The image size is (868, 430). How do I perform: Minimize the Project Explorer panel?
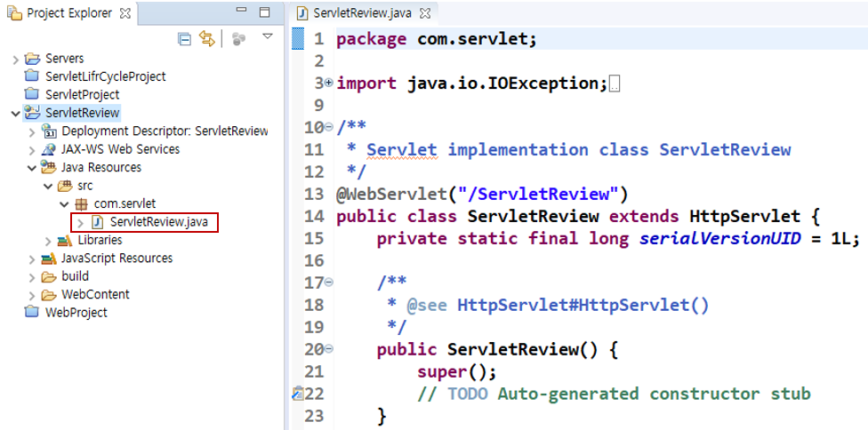pyautogui.click(x=241, y=10)
